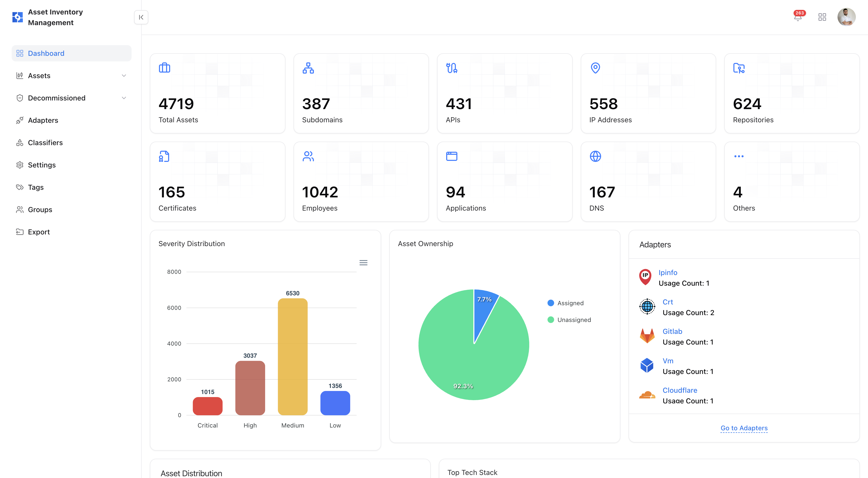Click the Classifiers sidebar icon
The width and height of the screenshot is (868, 478).
point(20,142)
